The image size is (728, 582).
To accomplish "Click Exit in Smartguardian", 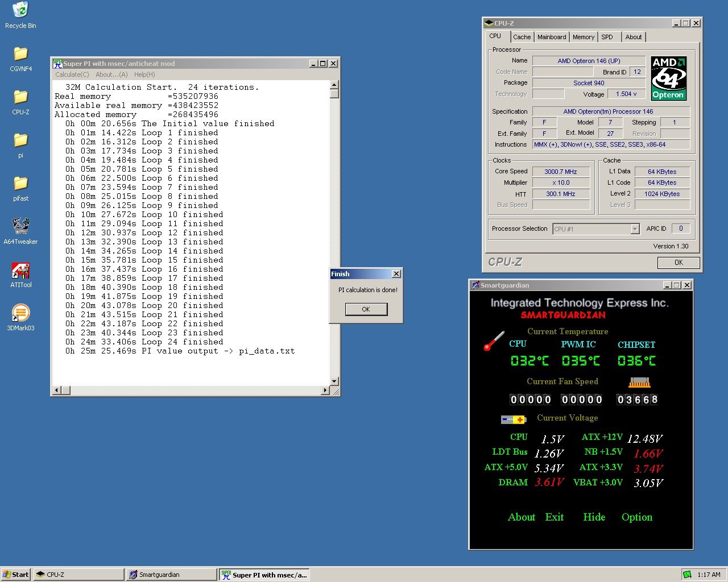I will pos(555,517).
